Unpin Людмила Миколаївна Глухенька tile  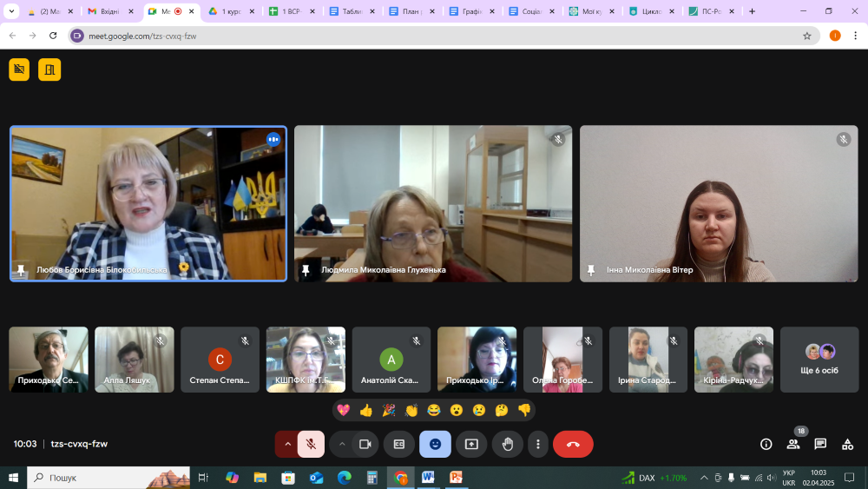tap(306, 270)
